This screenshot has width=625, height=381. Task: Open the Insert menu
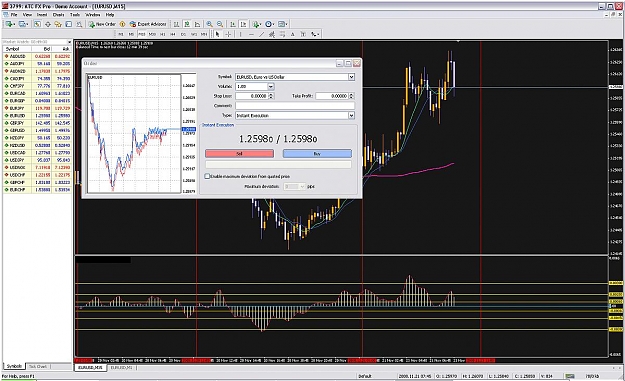(42, 15)
